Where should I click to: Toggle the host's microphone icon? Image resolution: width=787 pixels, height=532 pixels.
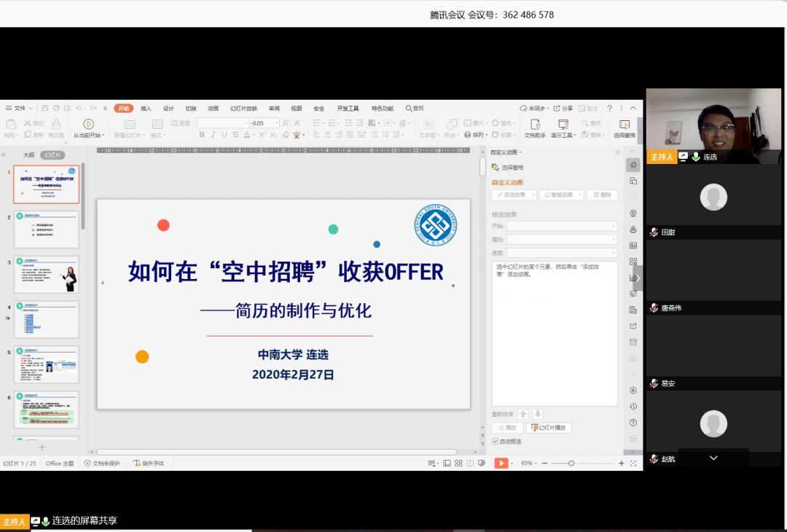[x=697, y=156]
